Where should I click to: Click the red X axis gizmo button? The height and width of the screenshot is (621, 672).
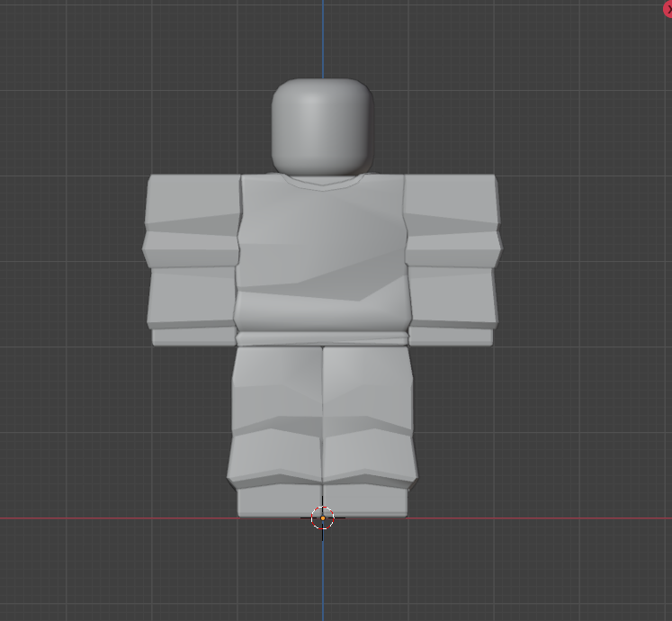coord(668,8)
